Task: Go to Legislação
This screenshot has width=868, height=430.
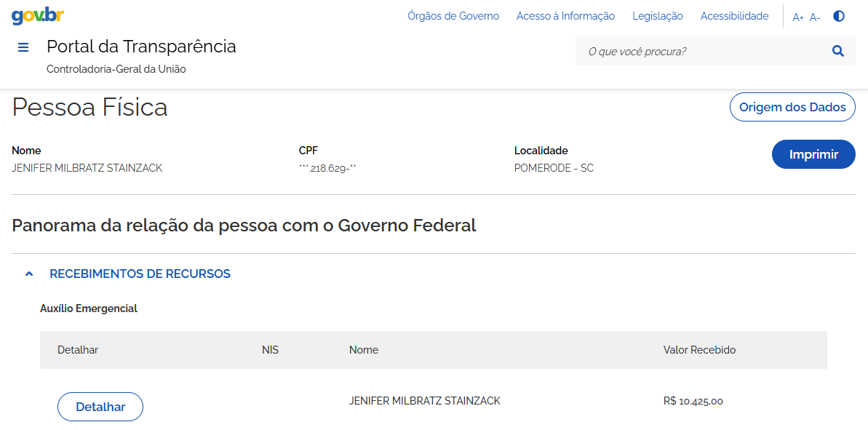Action: click(x=658, y=16)
